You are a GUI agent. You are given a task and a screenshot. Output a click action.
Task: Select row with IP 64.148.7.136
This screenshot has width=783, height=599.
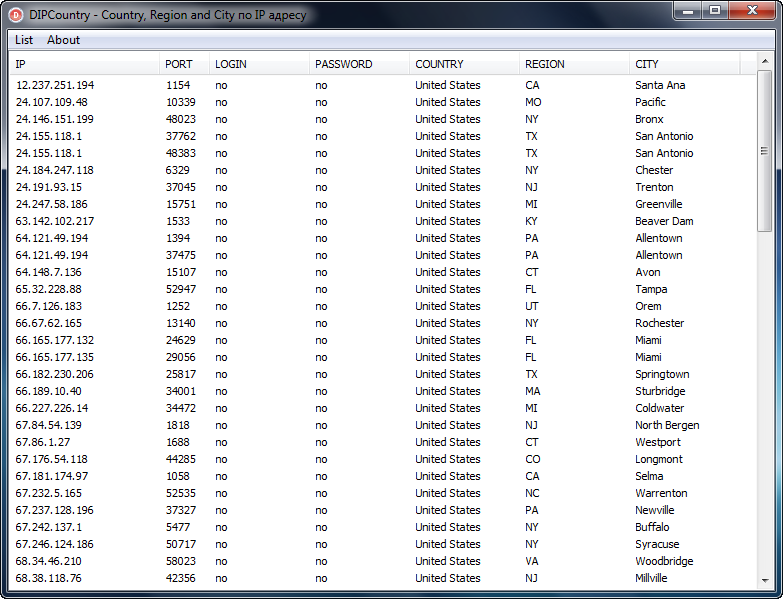tap(383, 272)
